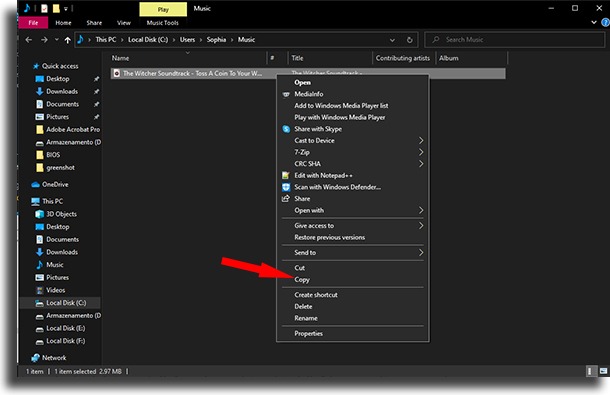Choose Create shortcut in context menu

pos(352,295)
